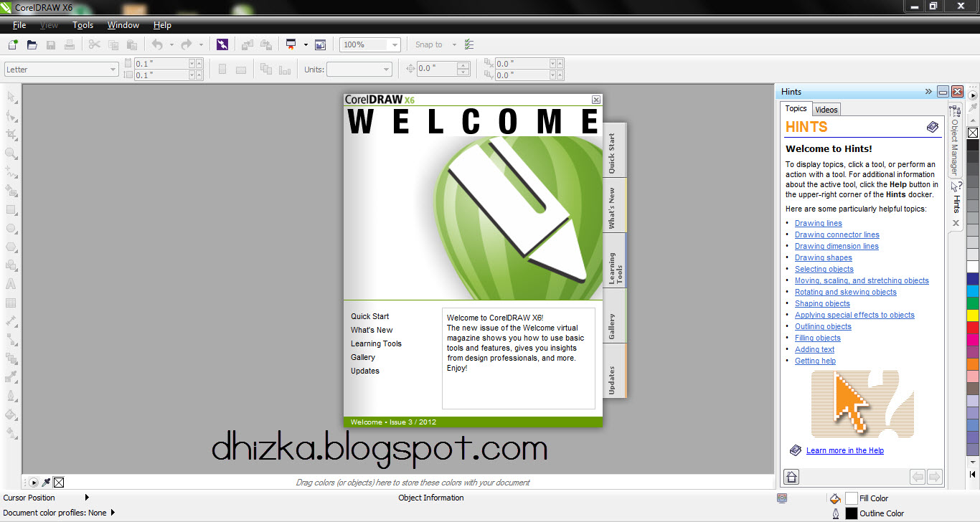Click the nudge distance 0.0 input field
Viewport: 980px width, 522px height.
(x=437, y=69)
